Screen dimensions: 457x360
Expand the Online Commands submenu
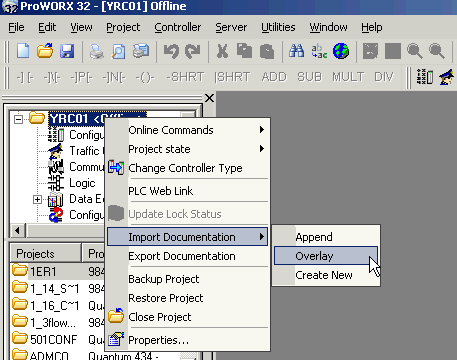tap(187, 130)
